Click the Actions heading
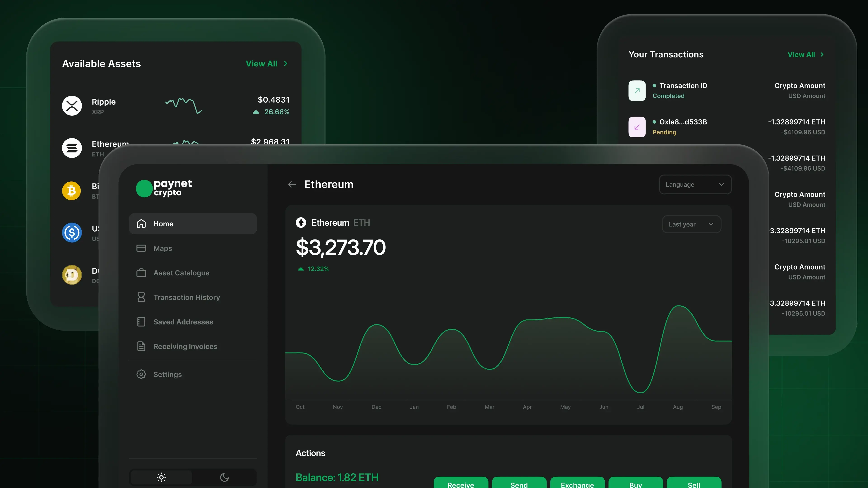The width and height of the screenshot is (868, 488). pyautogui.click(x=310, y=453)
